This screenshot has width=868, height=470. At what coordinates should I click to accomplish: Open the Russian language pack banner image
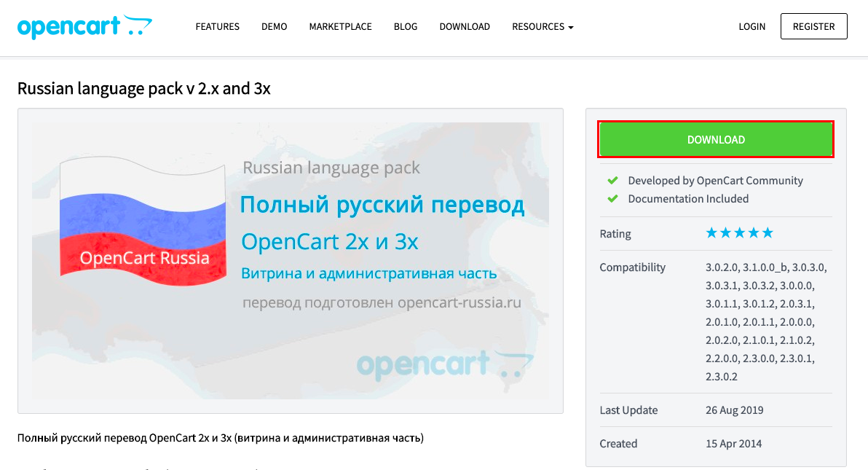(291, 260)
